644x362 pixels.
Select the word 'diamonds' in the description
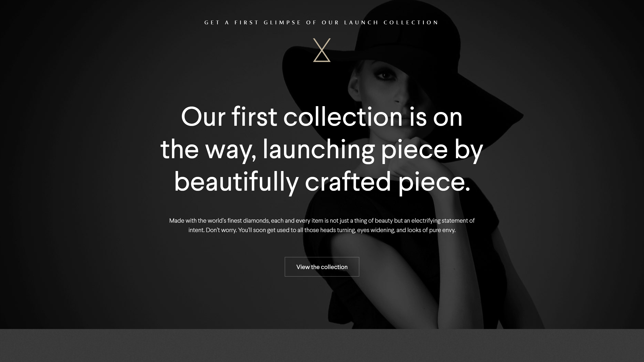click(x=256, y=221)
